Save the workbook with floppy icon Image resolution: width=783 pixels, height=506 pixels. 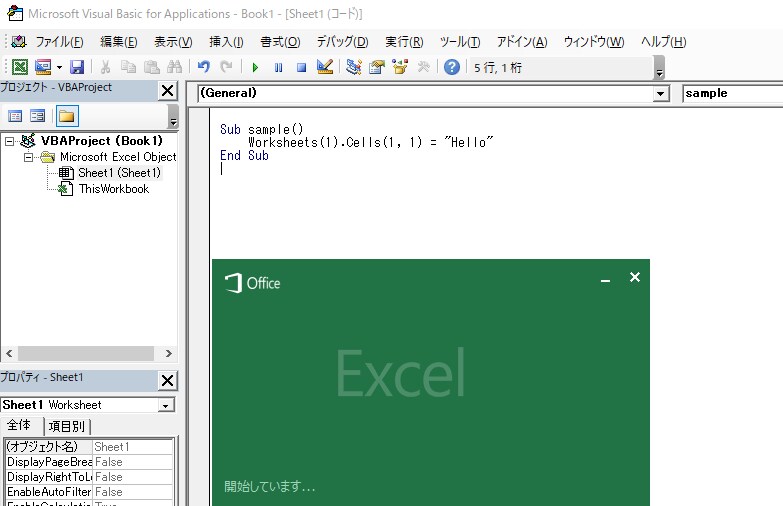click(77, 67)
